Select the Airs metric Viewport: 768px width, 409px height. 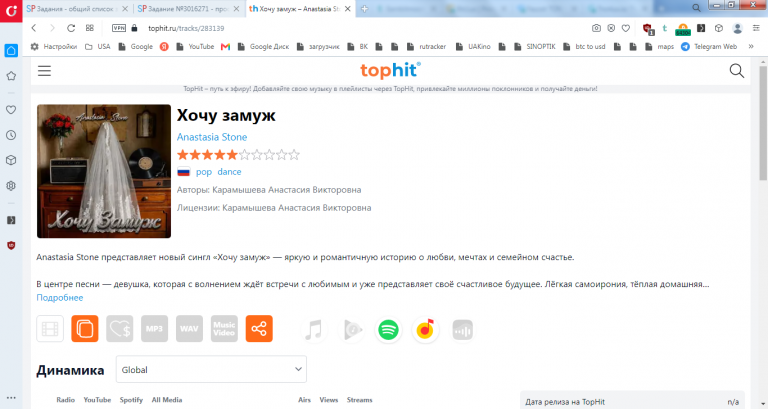(x=304, y=400)
